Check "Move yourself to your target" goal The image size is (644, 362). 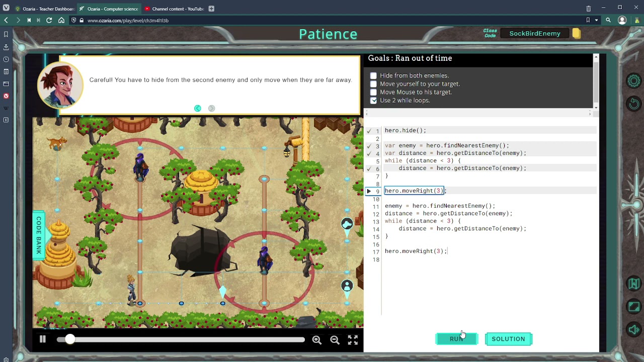(x=373, y=84)
